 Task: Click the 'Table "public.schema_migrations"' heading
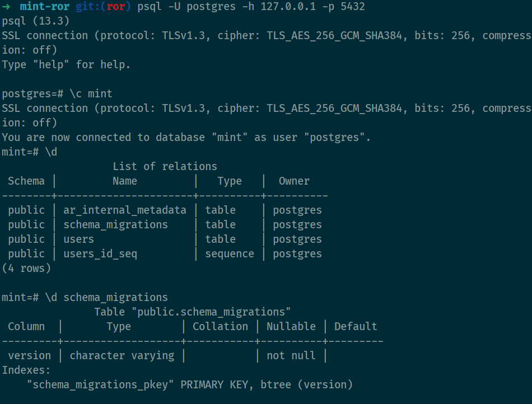coord(193,312)
